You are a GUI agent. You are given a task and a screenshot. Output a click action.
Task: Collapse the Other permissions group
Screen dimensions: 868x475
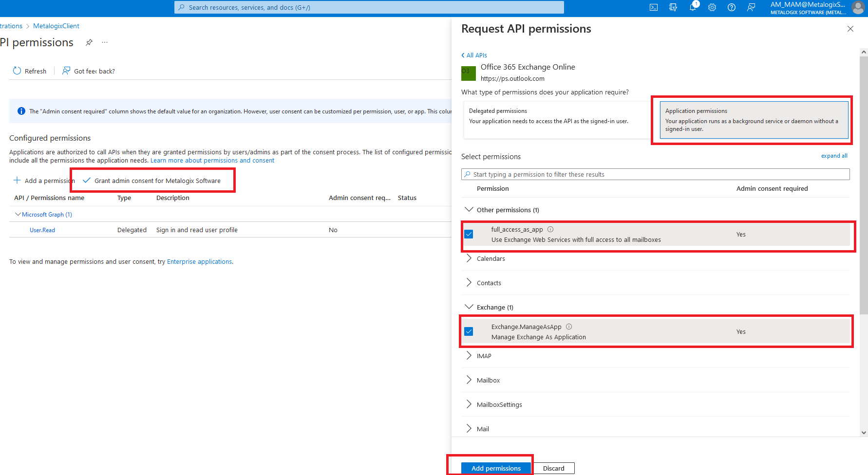tap(469, 210)
